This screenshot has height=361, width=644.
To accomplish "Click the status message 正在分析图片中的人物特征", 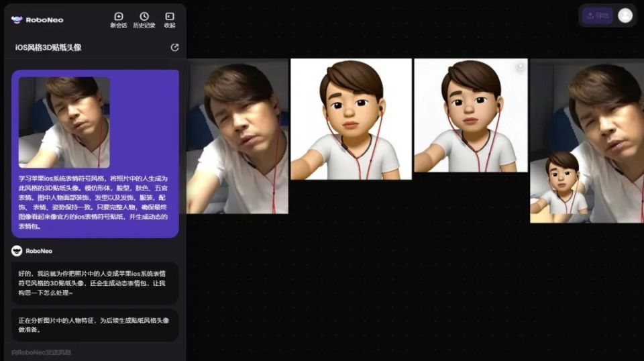I will pos(95,325).
